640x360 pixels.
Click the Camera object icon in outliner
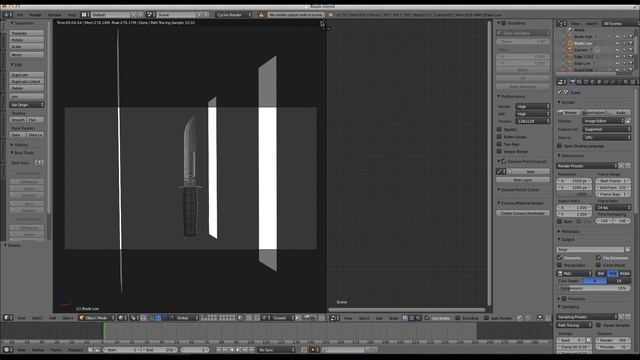pyautogui.click(x=571, y=50)
